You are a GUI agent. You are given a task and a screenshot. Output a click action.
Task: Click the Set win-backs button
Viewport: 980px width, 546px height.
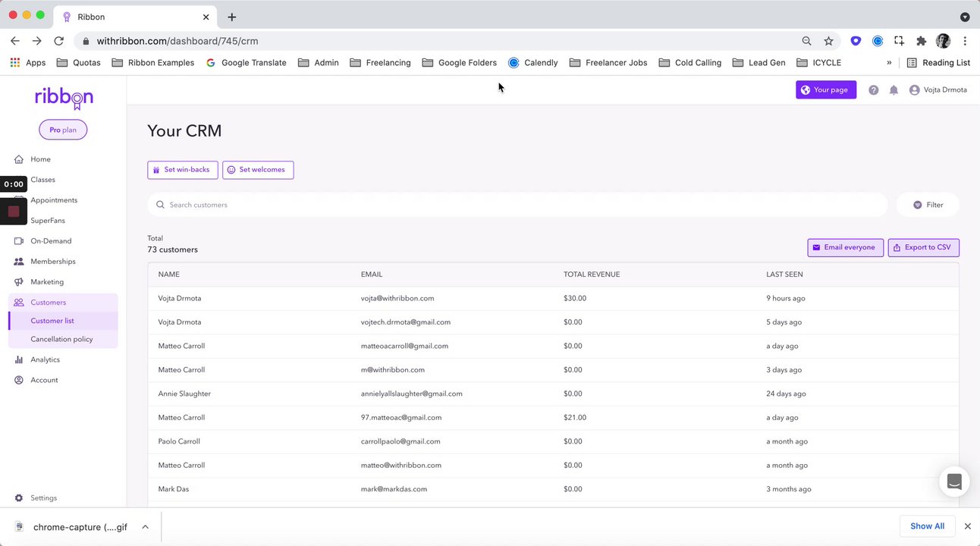183,170
